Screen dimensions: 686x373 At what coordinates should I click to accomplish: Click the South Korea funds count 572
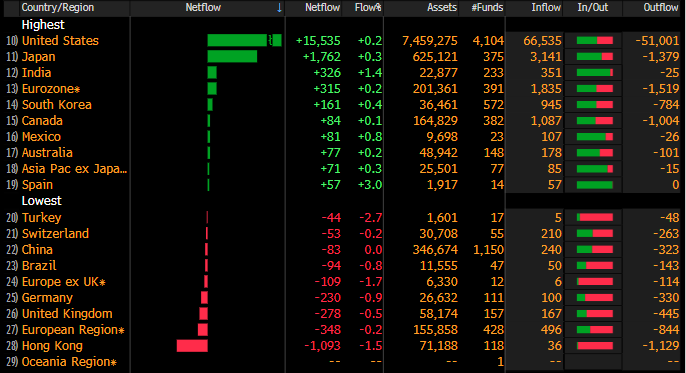[x=494, y=105]
